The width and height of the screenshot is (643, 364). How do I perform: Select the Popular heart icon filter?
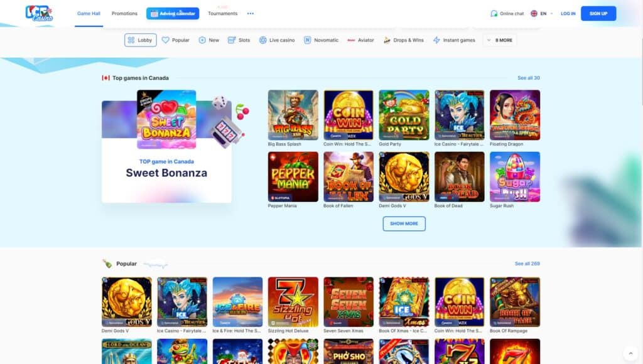(165, 40)
